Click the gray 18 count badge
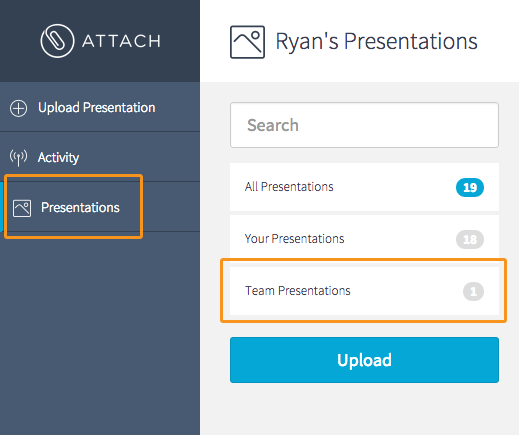Screen dimensions: 519x435 tap(470, 239)
